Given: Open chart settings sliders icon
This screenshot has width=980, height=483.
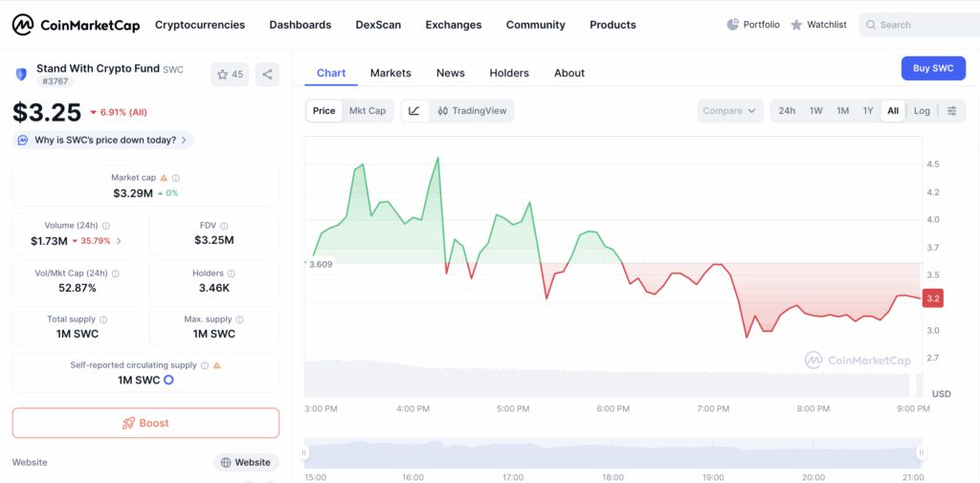Looking at the screenshot, I should pos(951,111).
